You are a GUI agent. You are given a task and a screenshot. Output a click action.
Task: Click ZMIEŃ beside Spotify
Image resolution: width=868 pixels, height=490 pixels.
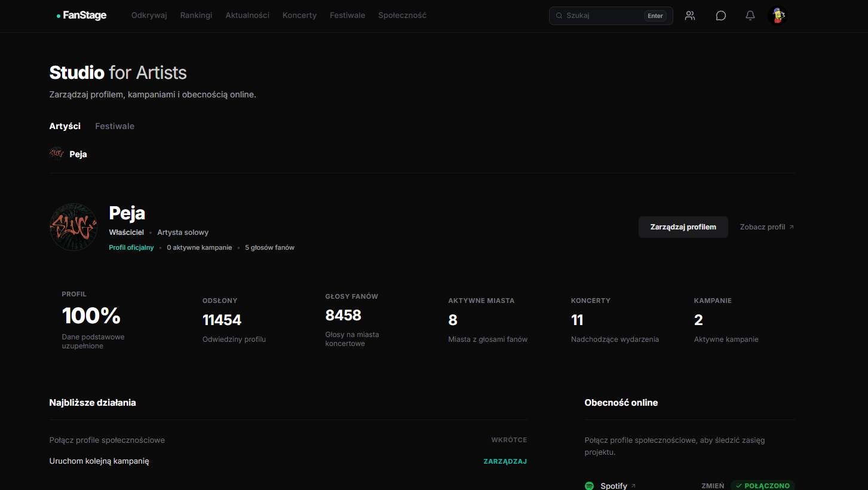713,486
